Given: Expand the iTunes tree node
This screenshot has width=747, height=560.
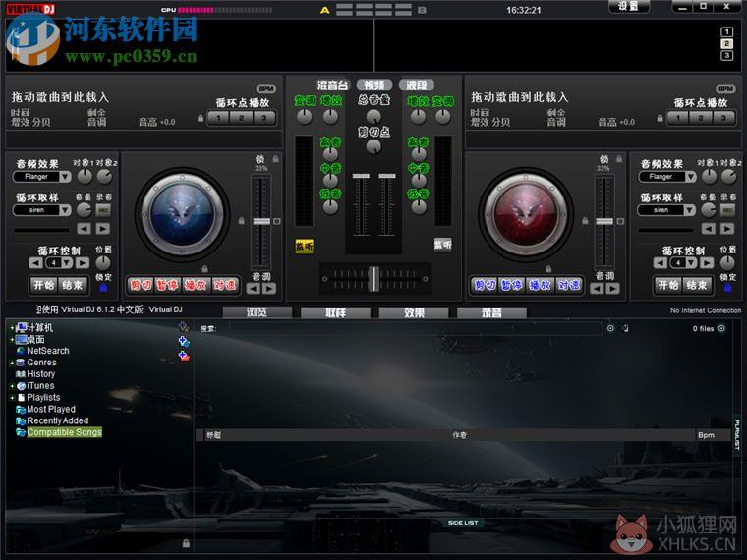Looking at the screenshot, I should [12, 386].
